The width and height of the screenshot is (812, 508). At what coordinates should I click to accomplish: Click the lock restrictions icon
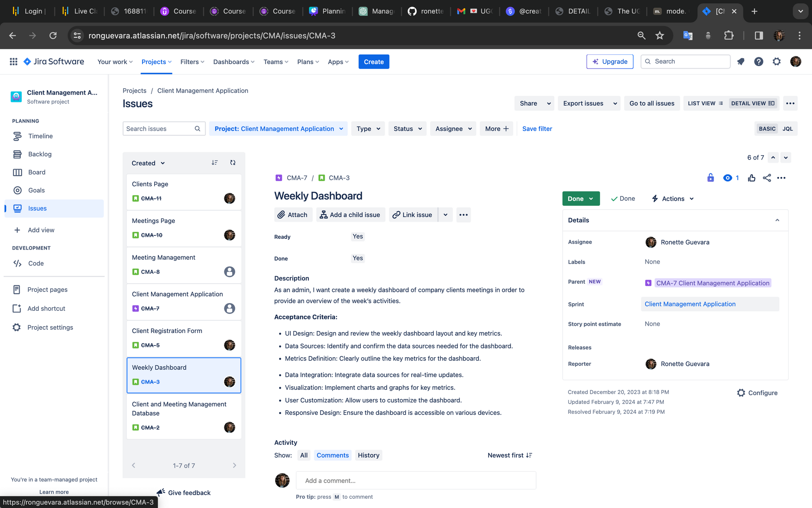[710, 178]
